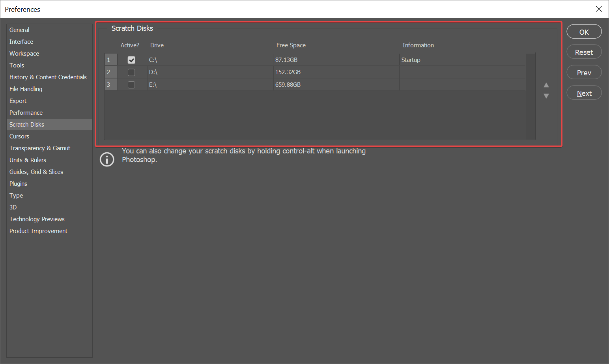Click the info icon beside the scratch disk tip
609x364 pixels.
[107, 159]
